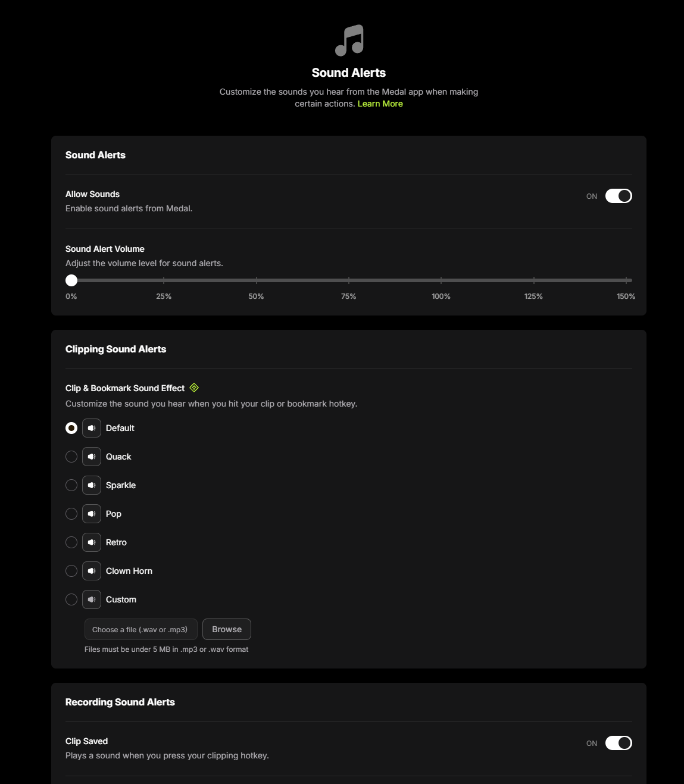The width and height of the screenshot is (684, 784).
Task: Click the Browse button
Action: tap(227, 629)
